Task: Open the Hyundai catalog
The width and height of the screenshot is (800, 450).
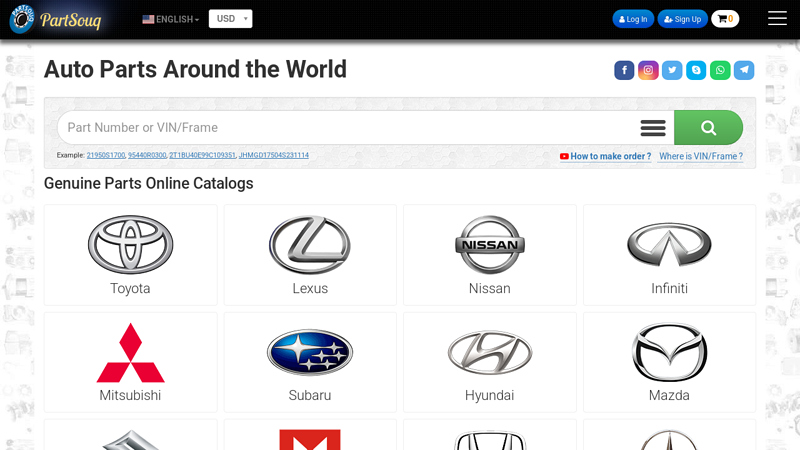Action: click(490, 362)
